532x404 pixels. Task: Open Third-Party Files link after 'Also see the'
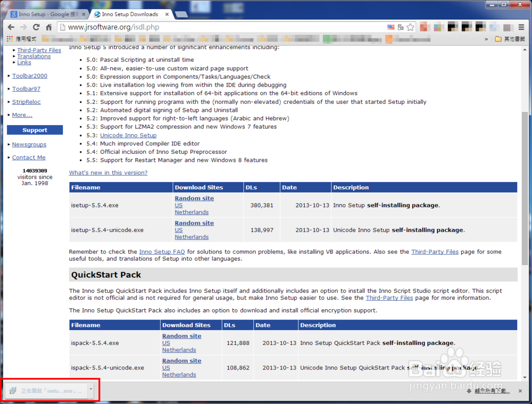pyautogui.click(x=435, y=252)
